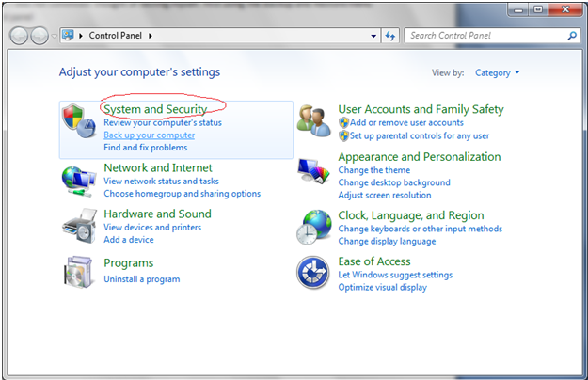Expand the address bar history dropdown
Screen dimensions: 588x380
(x=373, y=36)
